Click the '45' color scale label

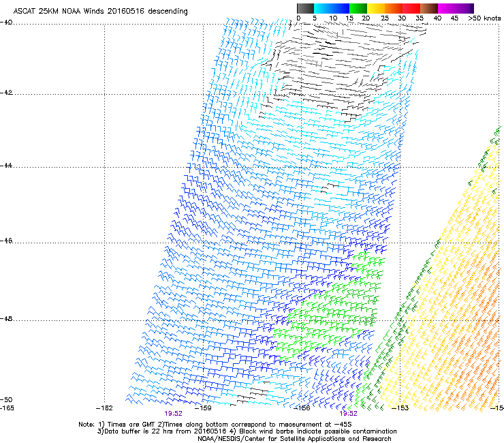pos(454,18)
